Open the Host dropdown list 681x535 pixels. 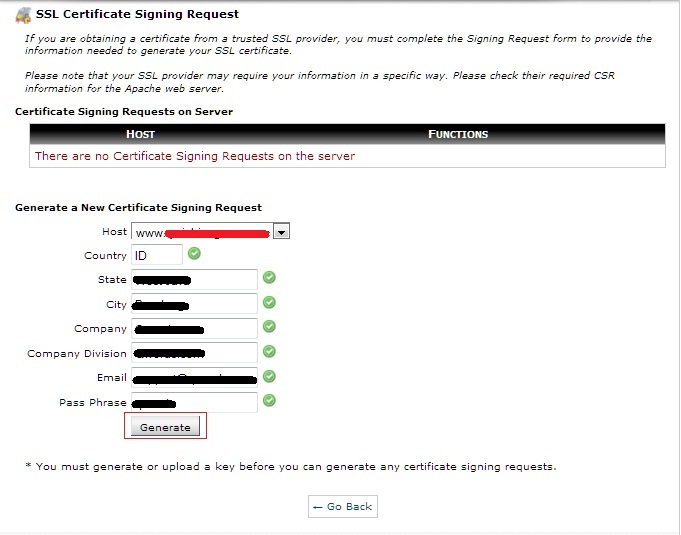click(x=281, y=232)
